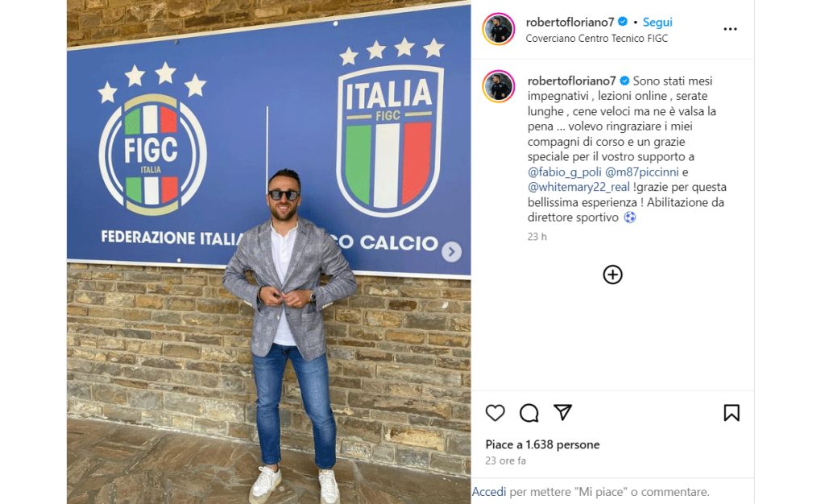Screen dimensions: 825x504
Task: Click the 23 h caption timestamp
Action: click(537, 237)
